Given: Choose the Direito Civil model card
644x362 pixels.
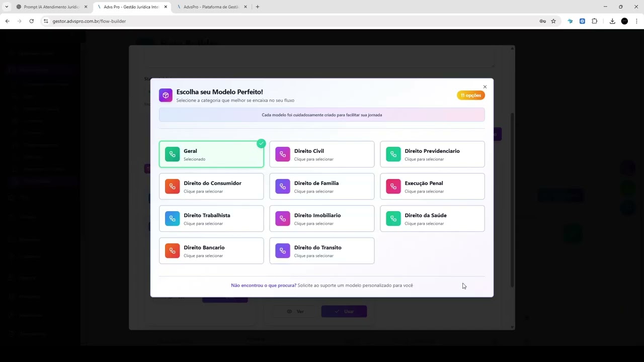Looking at the screenshot, I should point(322,154).
